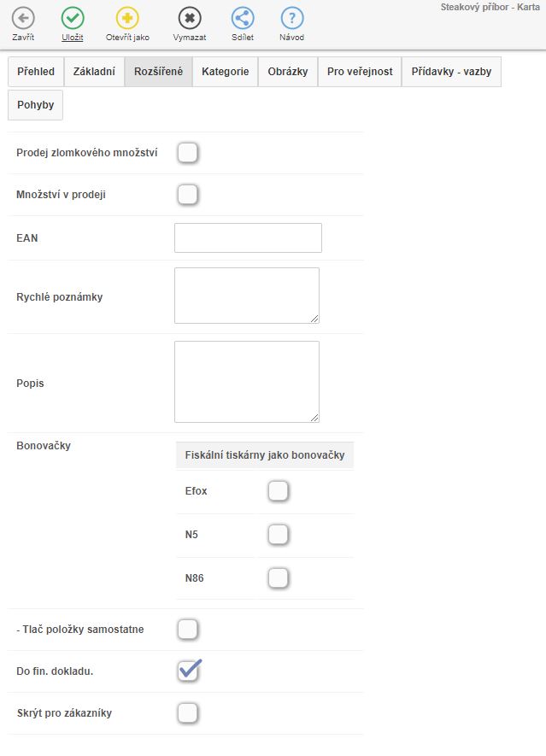Go to the Přídavky - vazby tab

click(x=451, y=72)
